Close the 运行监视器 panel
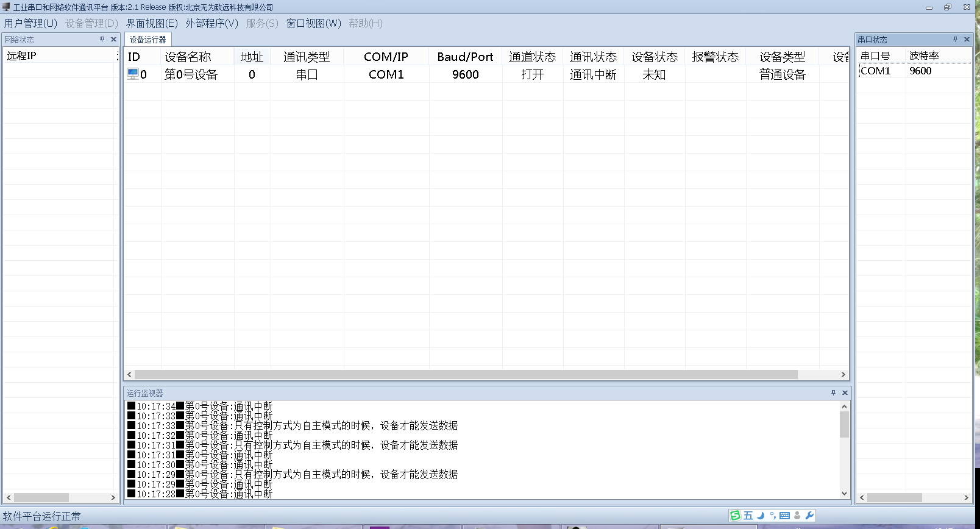The image size is (980, 529). point(845,393)
